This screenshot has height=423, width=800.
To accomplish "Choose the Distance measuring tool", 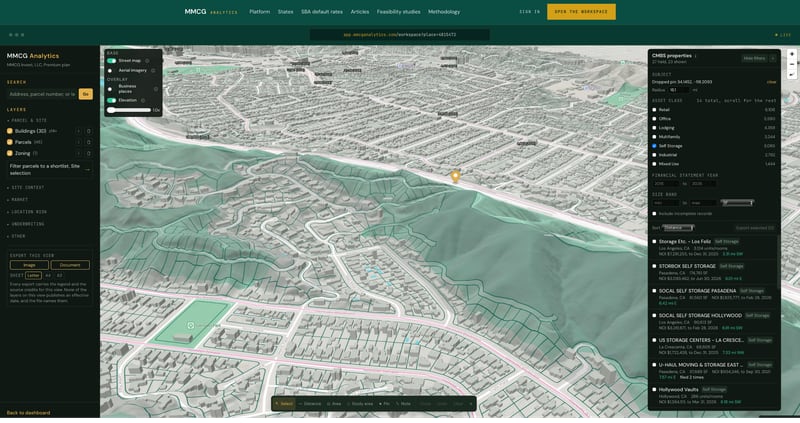I will pos(309,404).
